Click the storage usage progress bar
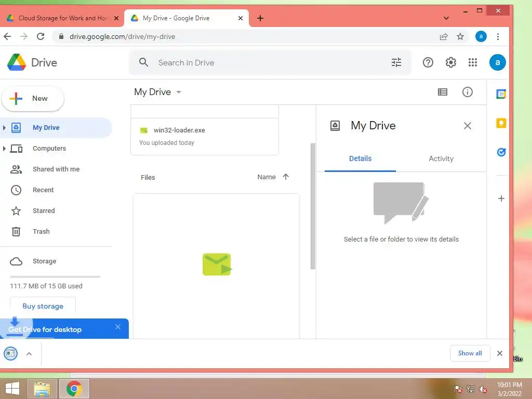The width and height of the screenshot is (532, 399). click(x=55, y=277)
